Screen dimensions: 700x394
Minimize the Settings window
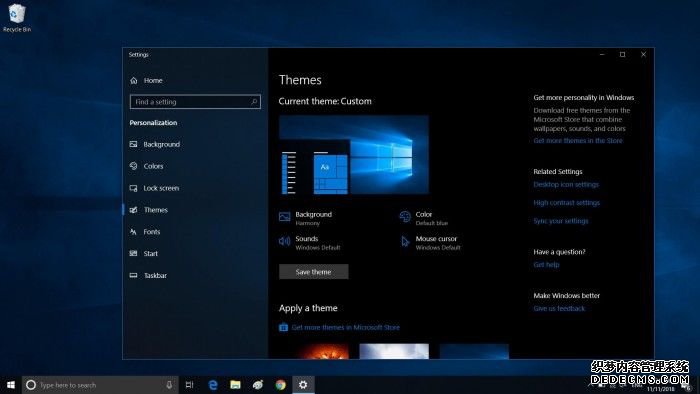(x=602, y=54)
